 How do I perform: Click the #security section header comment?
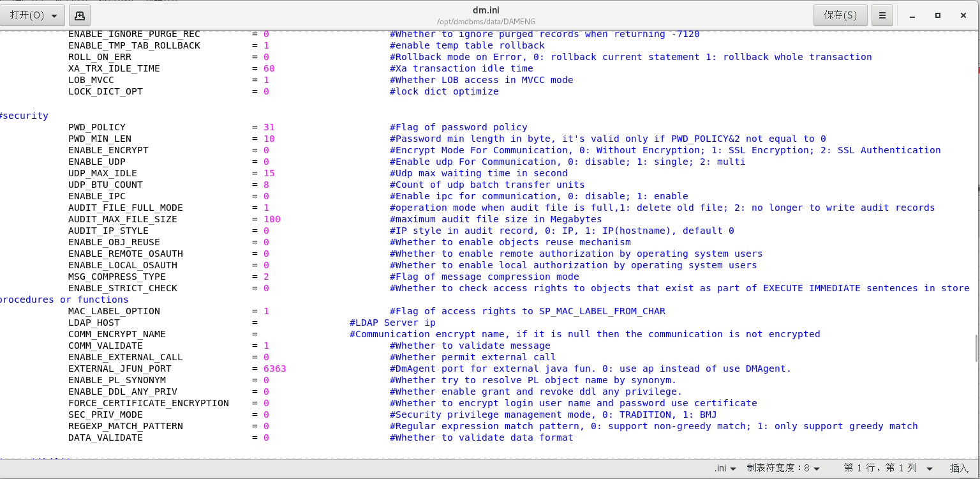[24, 116]
